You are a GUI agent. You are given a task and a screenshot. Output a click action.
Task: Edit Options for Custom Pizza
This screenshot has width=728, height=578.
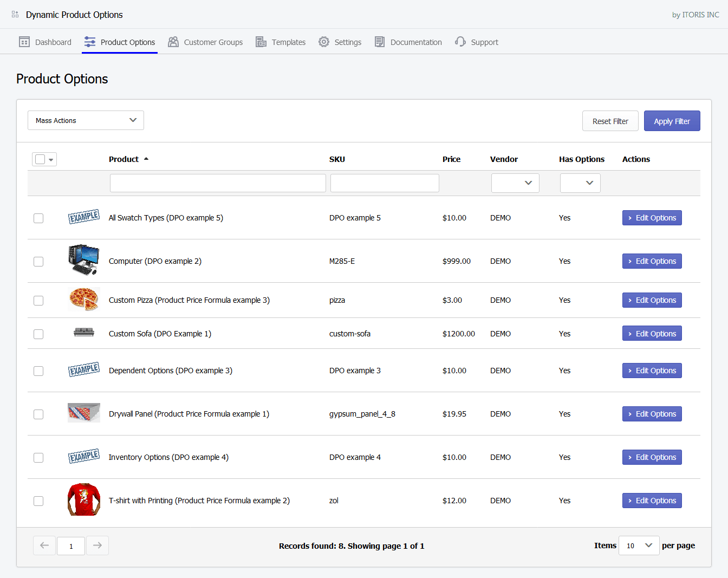coord(652,300)
